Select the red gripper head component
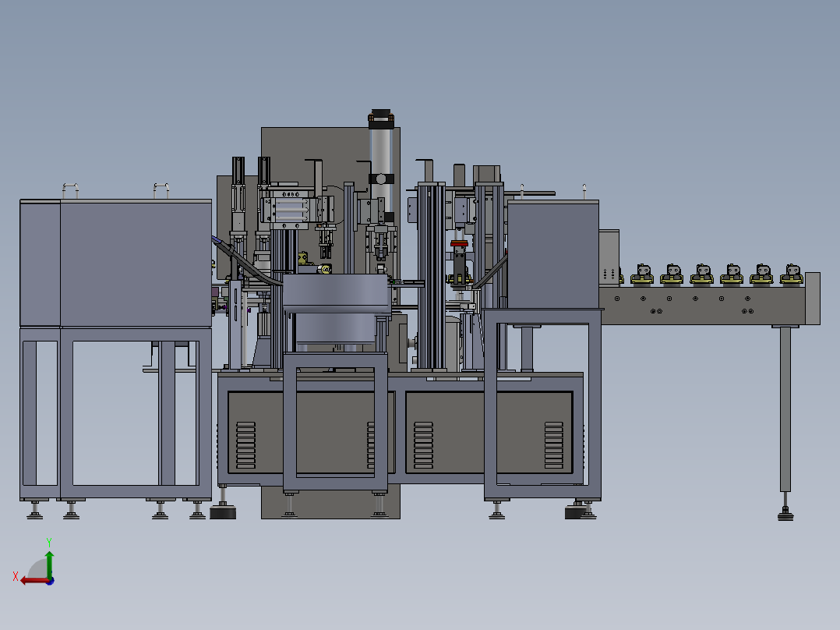 pos(459,244)
